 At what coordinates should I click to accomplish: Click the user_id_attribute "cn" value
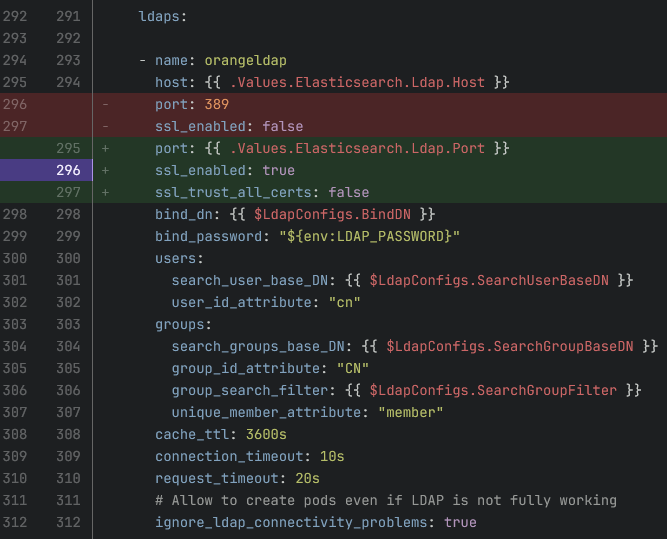tap(345, 302)
